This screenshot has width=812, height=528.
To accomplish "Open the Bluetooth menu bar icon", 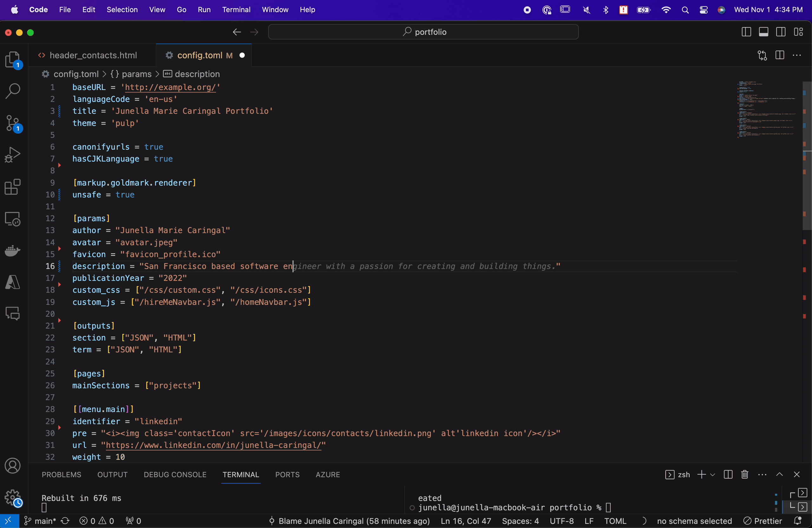I will (x=606, y=10).
